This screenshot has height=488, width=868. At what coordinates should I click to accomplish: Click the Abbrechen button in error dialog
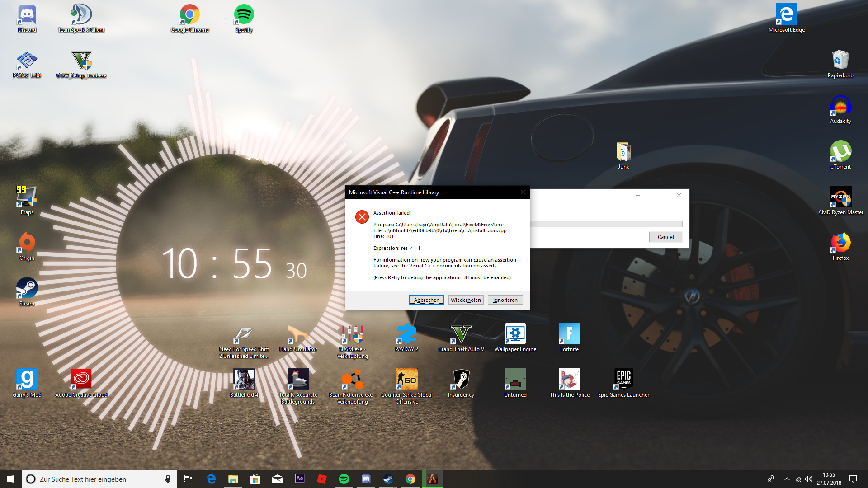426,300
